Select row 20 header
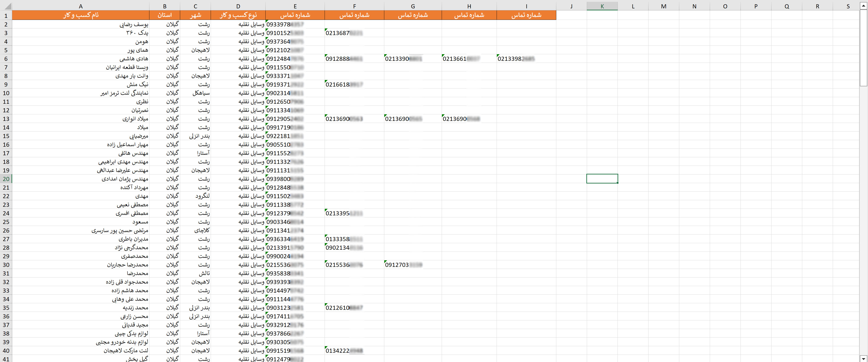 [6, 179]
